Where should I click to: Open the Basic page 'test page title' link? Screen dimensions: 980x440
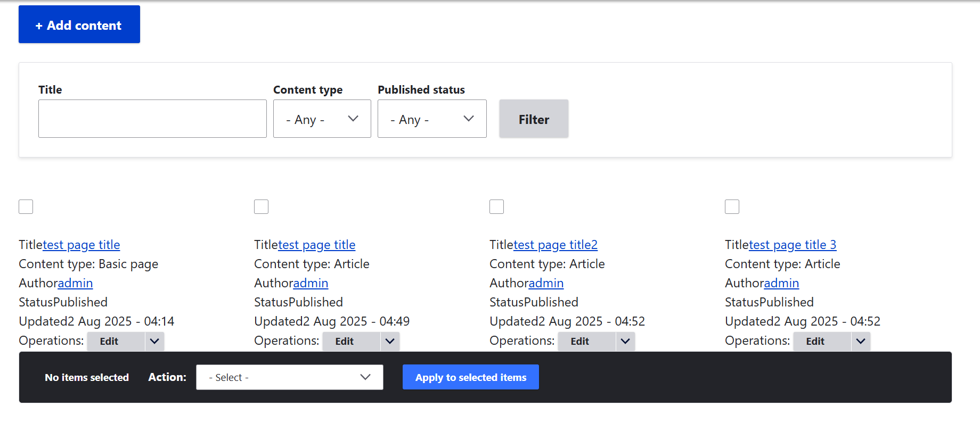pos(81,245)
